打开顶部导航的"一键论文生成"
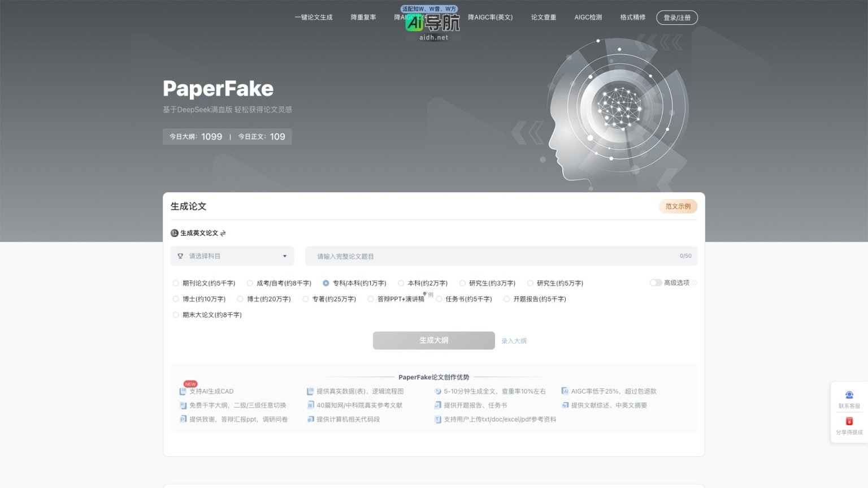Image resolution: width=868 pixels, height=488 pixels. [314, 18]
